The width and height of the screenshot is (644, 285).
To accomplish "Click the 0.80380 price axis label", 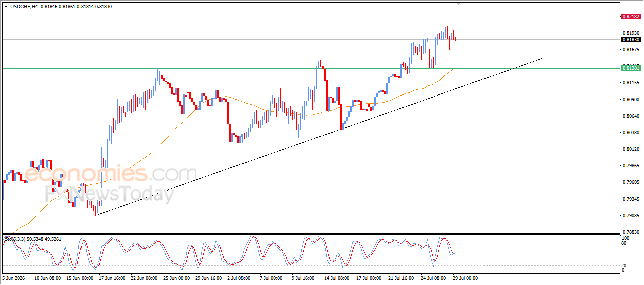I will click(631, 132).
